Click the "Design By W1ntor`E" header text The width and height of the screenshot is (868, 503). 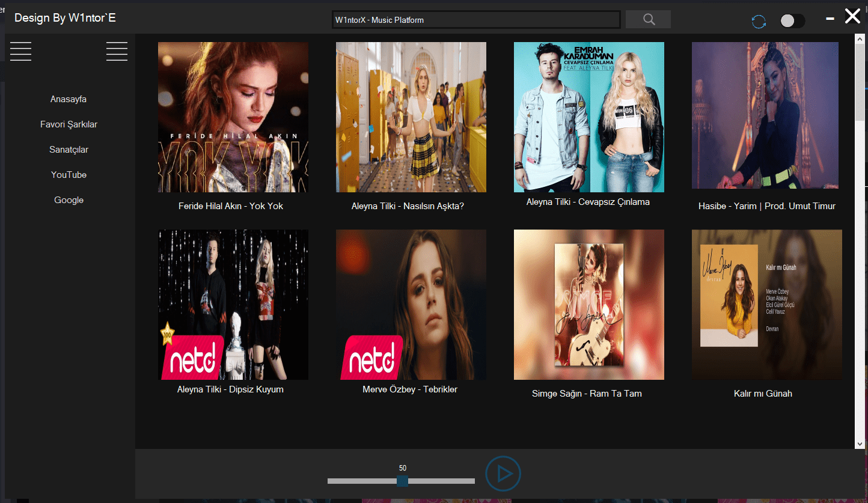(x=65, y=18)
